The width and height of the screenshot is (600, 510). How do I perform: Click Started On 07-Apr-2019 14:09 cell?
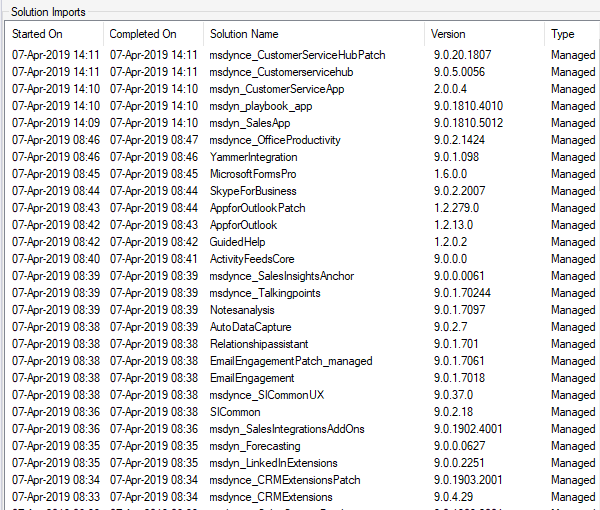coord(56,123)
